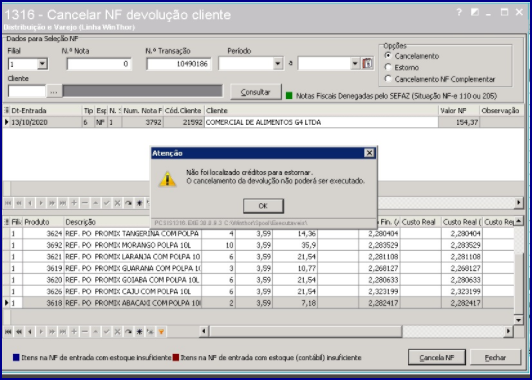This screenshot has width=532, height=380.
Task: Open the Período end date dropdown
Action: pos(355,63)
